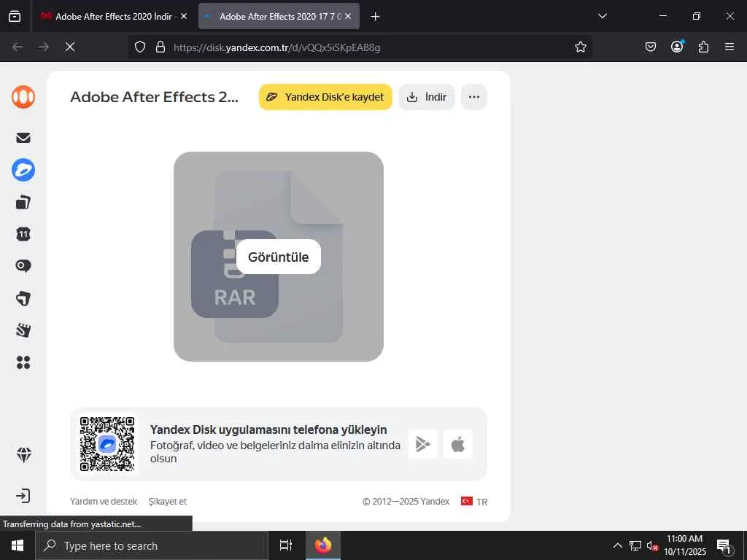Click Yandex Disk'e kaydet button
747x560 pixels.
point(325,97)
